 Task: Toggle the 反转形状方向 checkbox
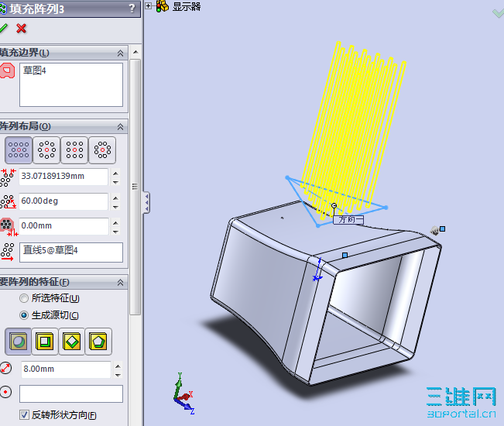click(24, 414)
